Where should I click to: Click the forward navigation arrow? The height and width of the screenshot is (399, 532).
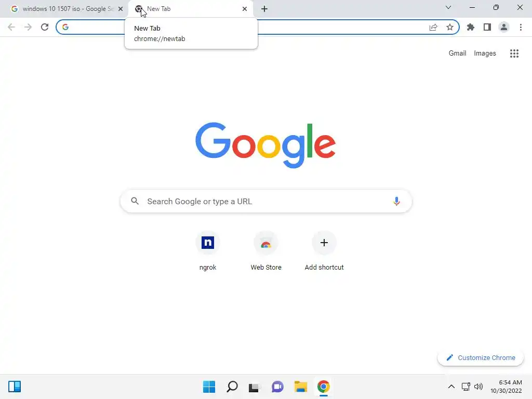coord(28,27)
